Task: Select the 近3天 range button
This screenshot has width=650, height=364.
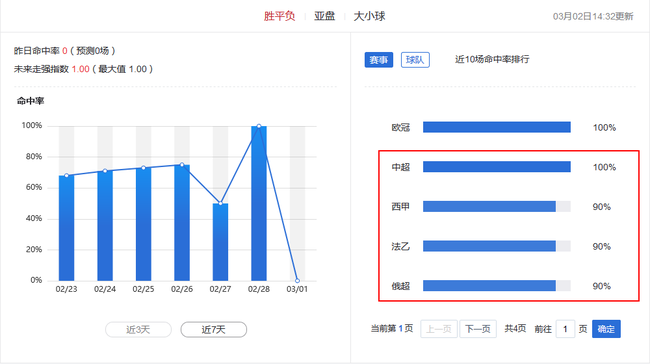Action: 138,330
